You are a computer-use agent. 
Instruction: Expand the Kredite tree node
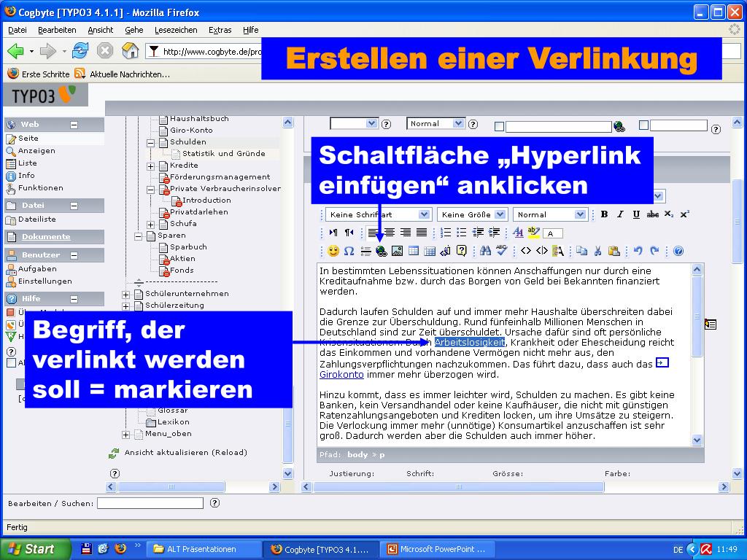[x=150, y=166]
